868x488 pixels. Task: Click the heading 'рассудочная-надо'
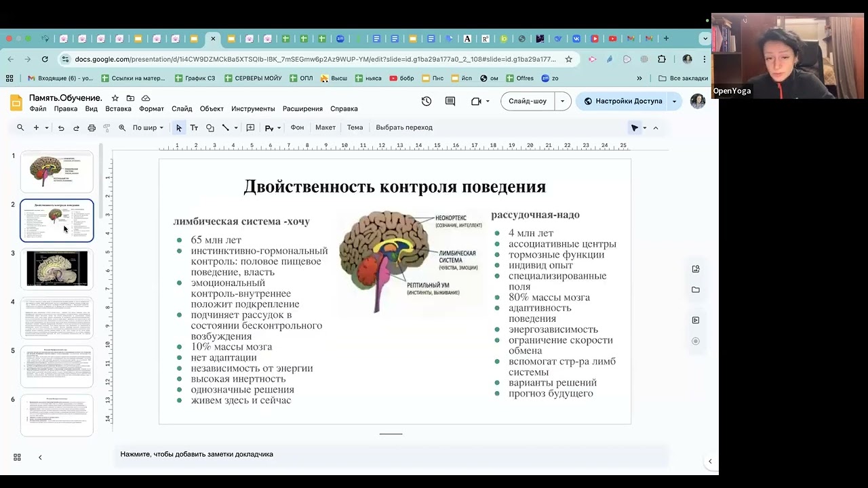tap(535, 215)
